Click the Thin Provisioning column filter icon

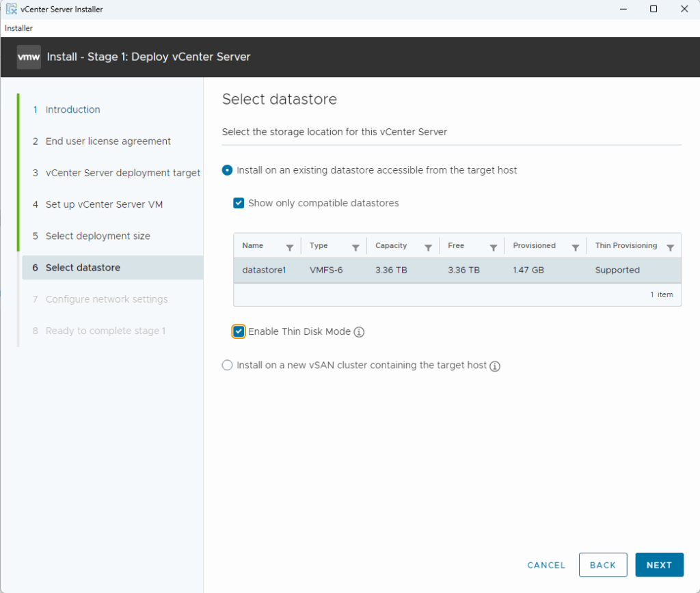[670, 248]
